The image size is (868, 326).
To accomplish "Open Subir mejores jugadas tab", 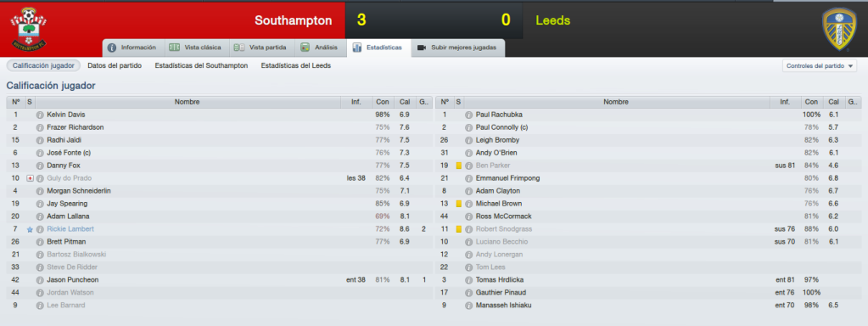I will click(x=458, y=48).
